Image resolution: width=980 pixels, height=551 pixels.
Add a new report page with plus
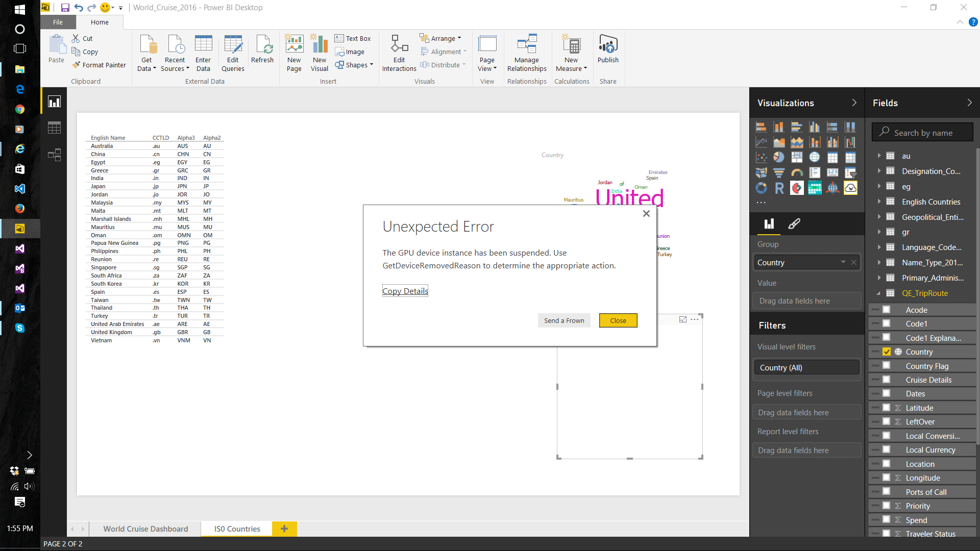tap(284, 529)
